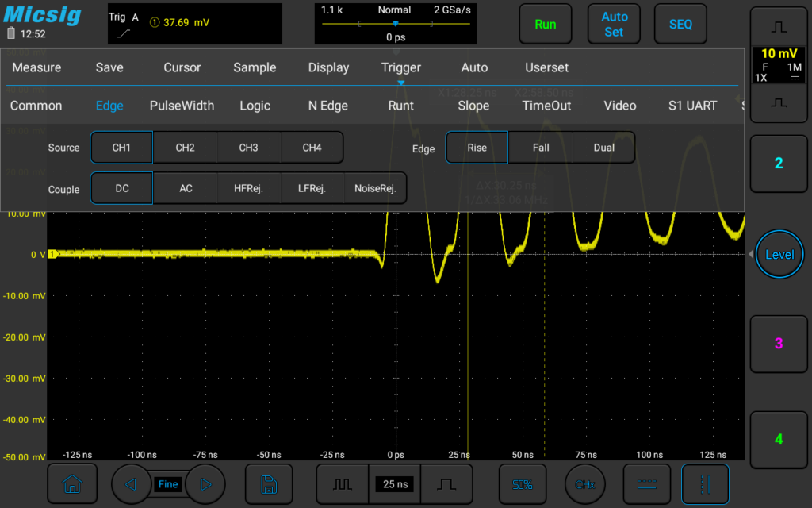Screen dimensions: 812x508
Task: Select the pulse train timebase icon
Action: 342,483
